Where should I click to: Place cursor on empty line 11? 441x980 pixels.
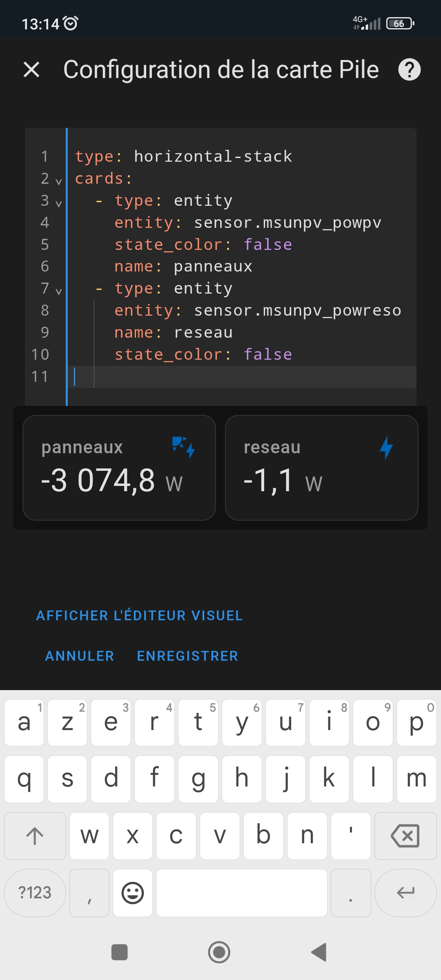pyautogui.click(x=245, y=376)
